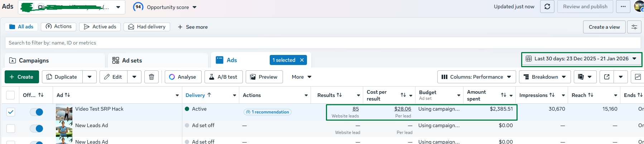Open Columns: Performance dropdown
Screen dimensions: 644x144
pyautogui.click(x=477, y=77)
